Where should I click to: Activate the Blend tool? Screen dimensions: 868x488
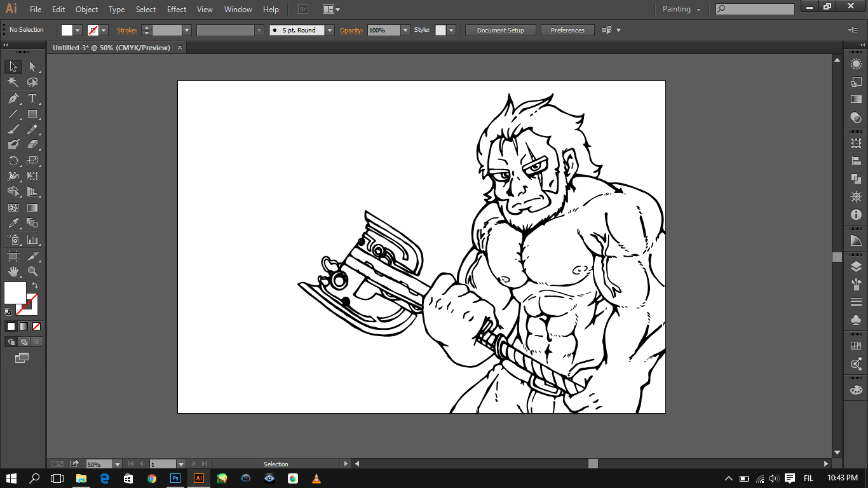pyautogui.click(x=32, y=223)
